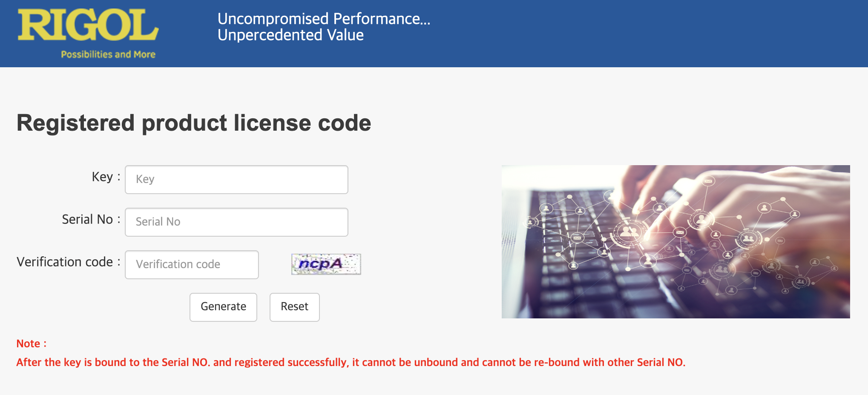Click the "Uncompromised Performance..." header text
Screen dimensions: 868x395
pos(324,19)
